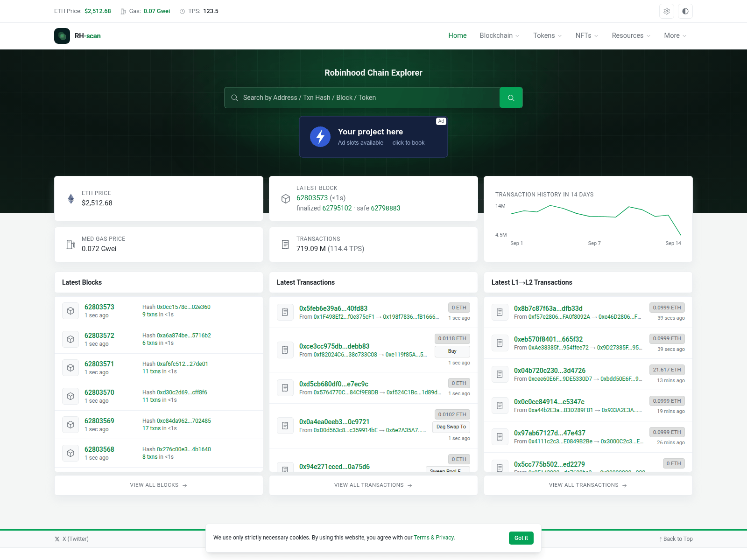
Task: Click the Ethereum diamond icon in ETH Price card
Action: pyautogui.click(x=71, y=198)
